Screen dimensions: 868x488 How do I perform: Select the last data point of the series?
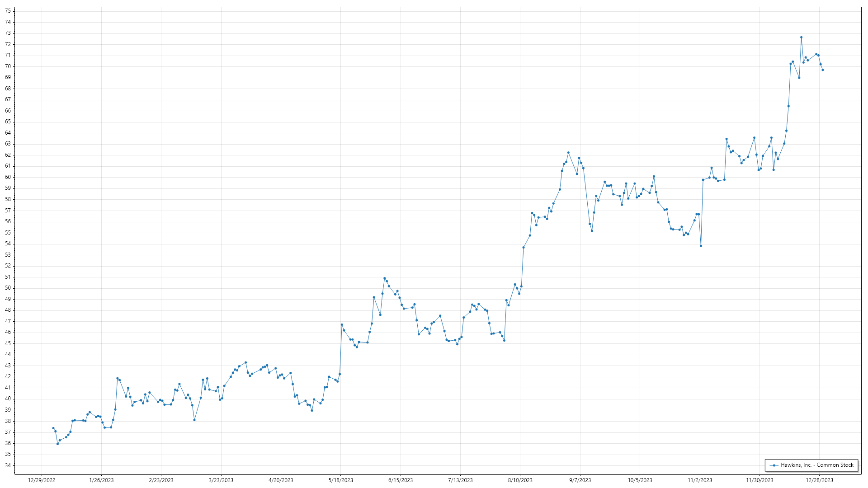point(822,70)
